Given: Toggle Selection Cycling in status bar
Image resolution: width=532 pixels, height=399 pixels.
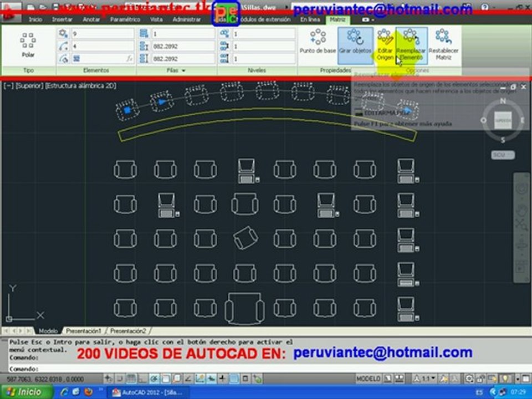Looking at the screenshot, I should pos(257,378).
